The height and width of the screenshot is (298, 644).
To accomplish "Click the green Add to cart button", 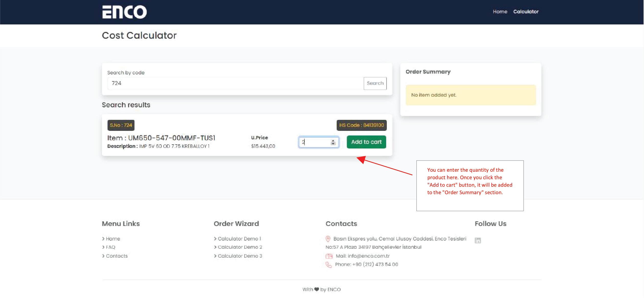I will pos(366,142).
